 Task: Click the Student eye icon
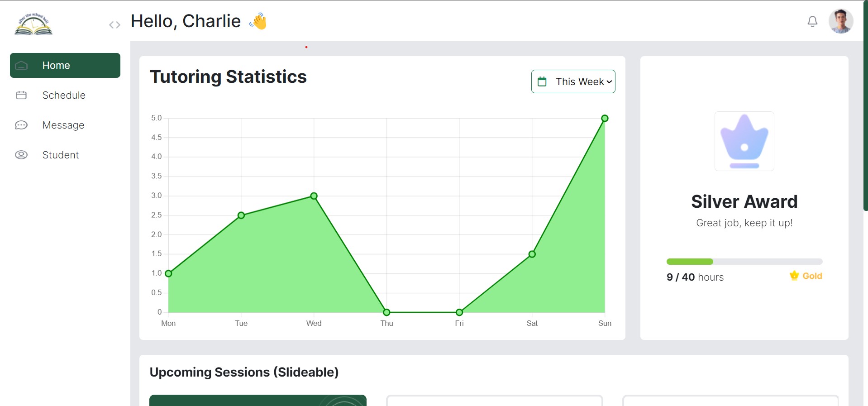[21, 155]
